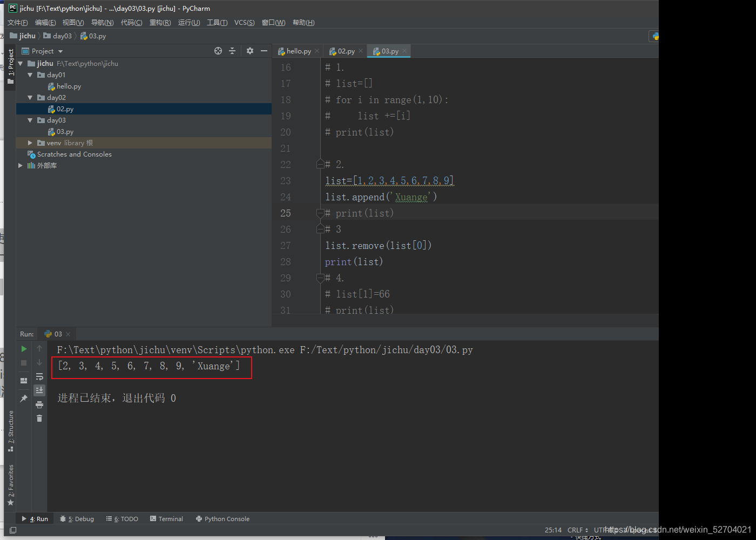Open the 5: Debug tool window

77,519
